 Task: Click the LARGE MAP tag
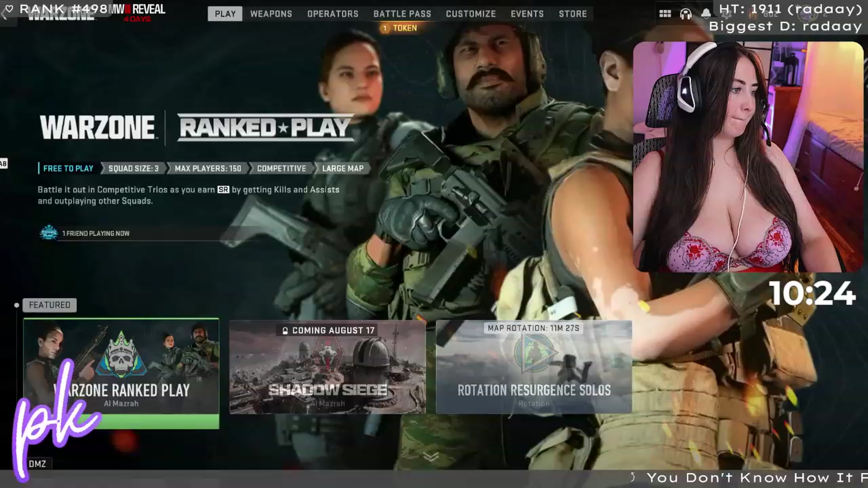343,169
